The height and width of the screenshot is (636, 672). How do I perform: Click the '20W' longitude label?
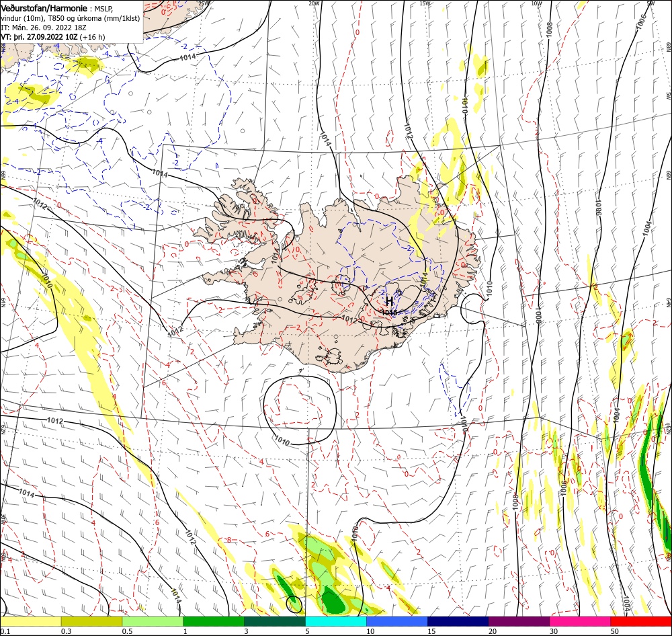(x=314, y=3)
